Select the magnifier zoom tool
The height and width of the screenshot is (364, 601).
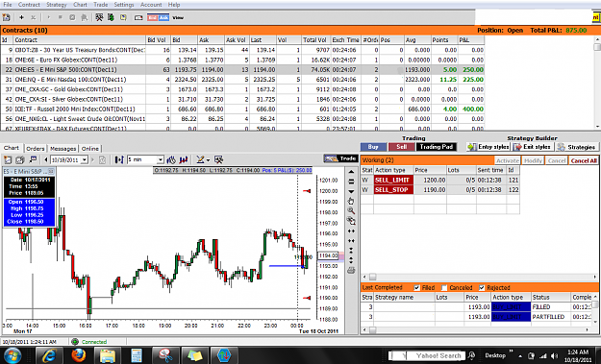click(351, 211)
